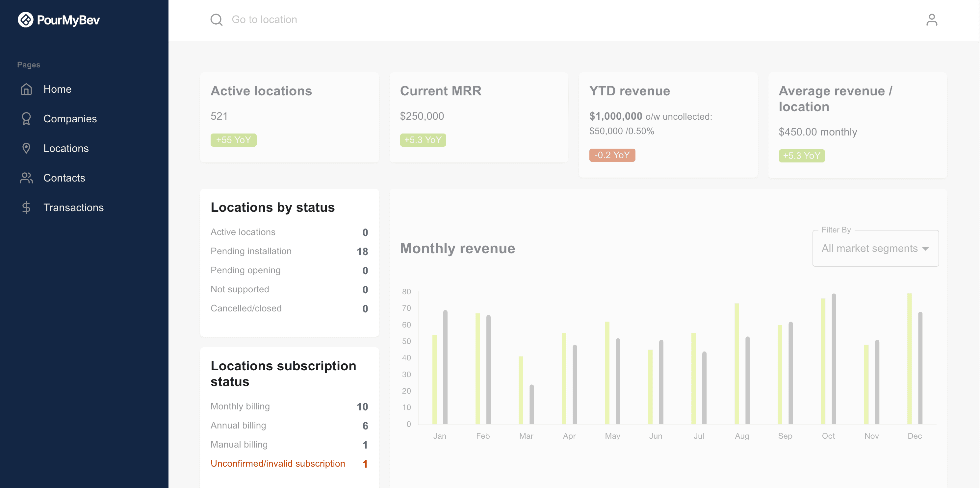Click the Filter By dropdown arrow

point(926,249)
